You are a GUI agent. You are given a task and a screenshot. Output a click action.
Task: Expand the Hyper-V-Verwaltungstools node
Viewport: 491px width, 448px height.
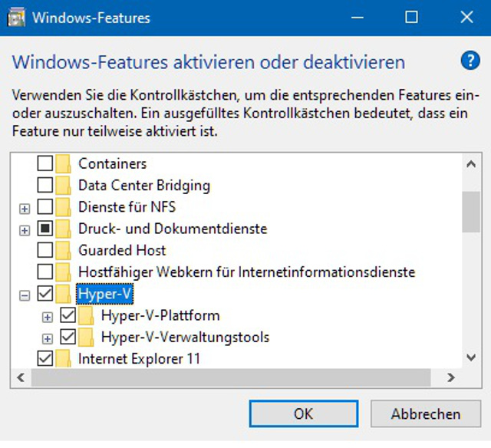pos(48,339)
